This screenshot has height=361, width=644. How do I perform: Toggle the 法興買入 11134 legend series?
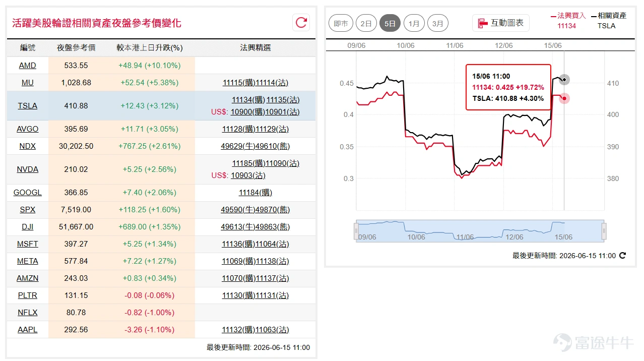(567, 21)
